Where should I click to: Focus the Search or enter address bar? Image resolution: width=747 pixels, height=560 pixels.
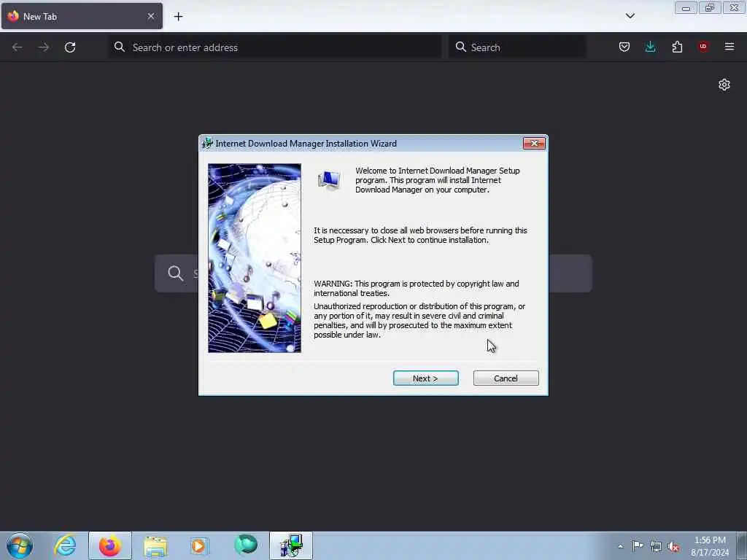tap(275, 47)
